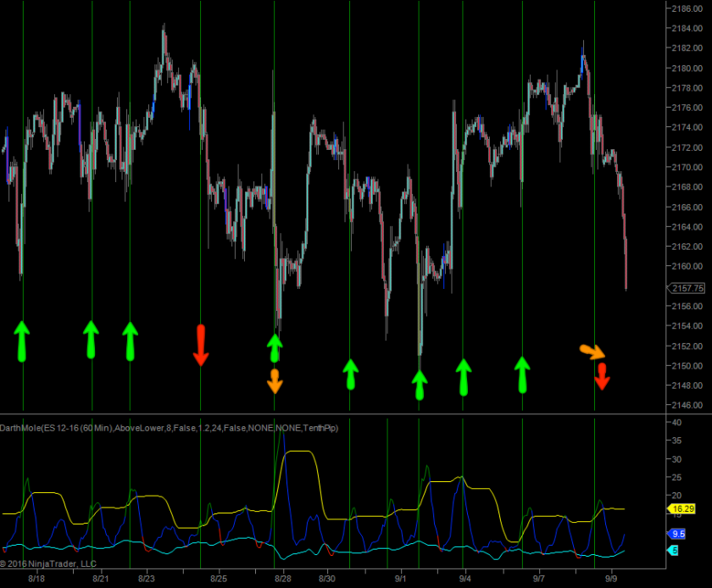
Task: Click the current price marker 2157.75
Action: click(x=686, y=288)
